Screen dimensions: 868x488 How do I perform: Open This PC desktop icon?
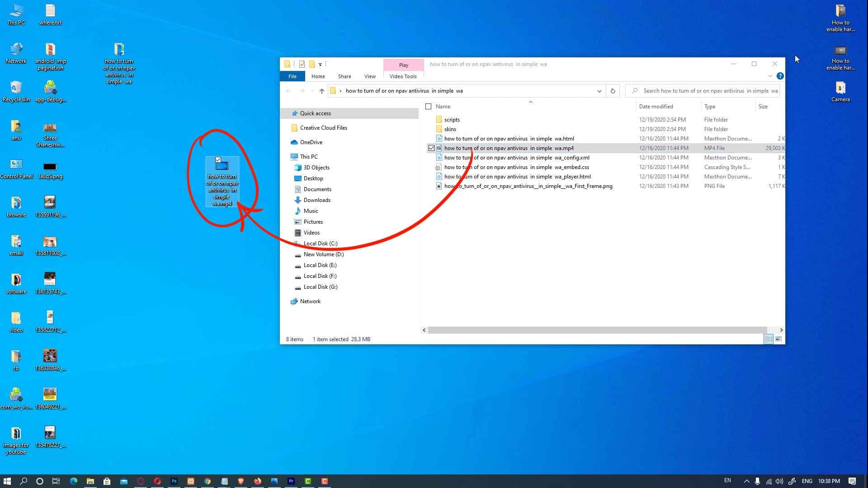pos(16,14)
